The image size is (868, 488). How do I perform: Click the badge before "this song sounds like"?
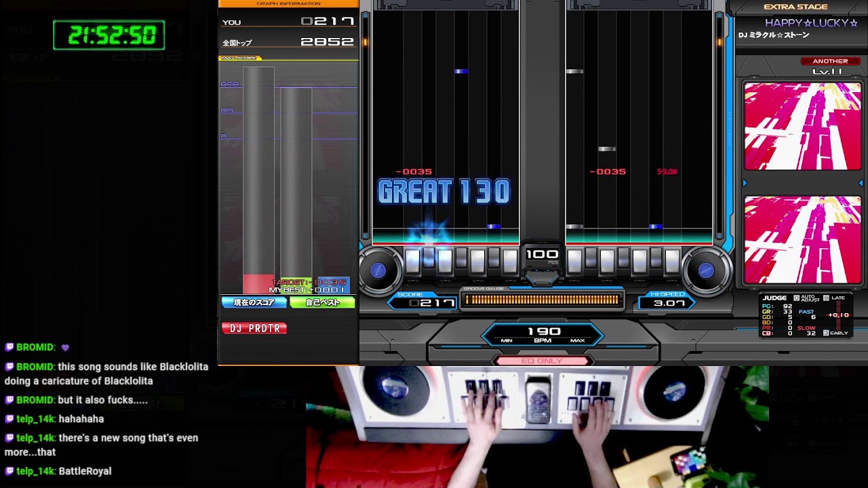9,367
